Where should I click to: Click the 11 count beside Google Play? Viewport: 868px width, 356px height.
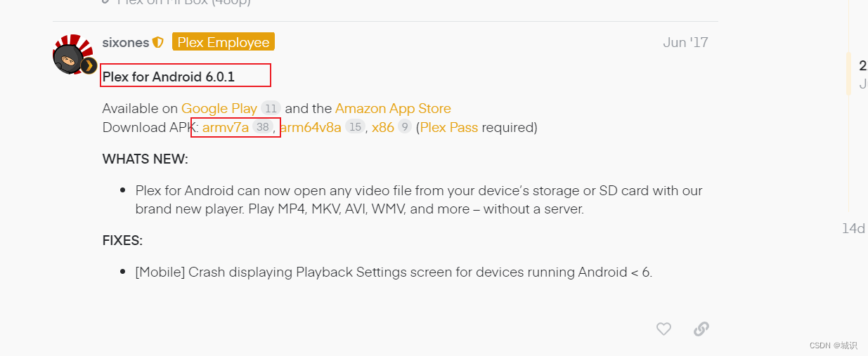(x=271, y=108)
